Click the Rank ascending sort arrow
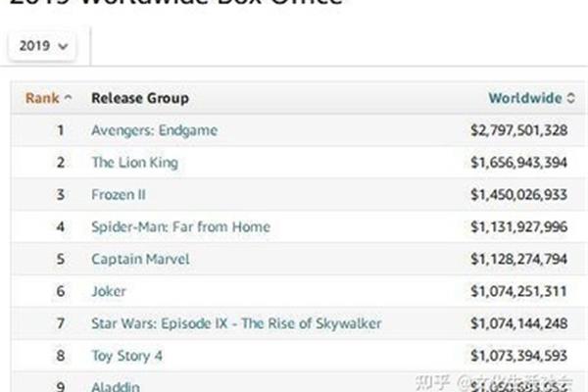Image resolution: width=588 pixels, height=392 pixels. coord(68,98)
